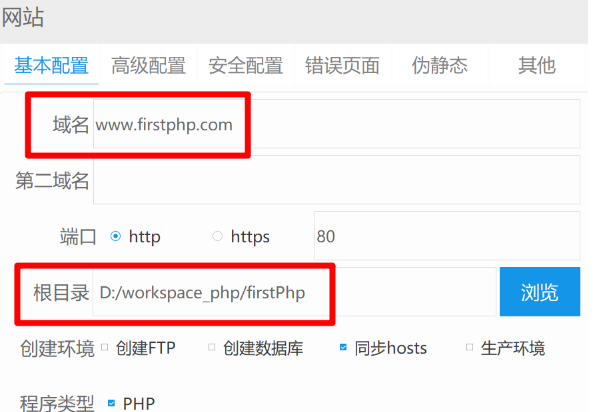616x412 pixels.
Task: Go to the 错误页面 tab
Action: (342, 66)
